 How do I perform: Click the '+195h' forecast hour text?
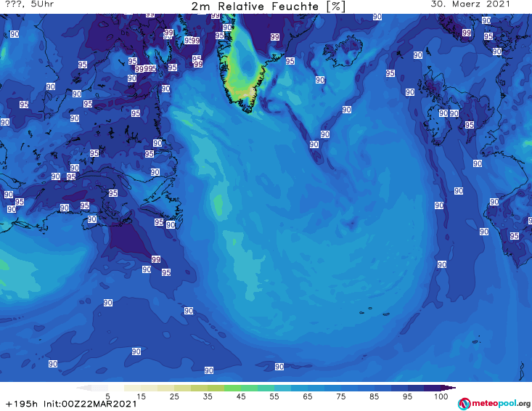pos(22,404)
